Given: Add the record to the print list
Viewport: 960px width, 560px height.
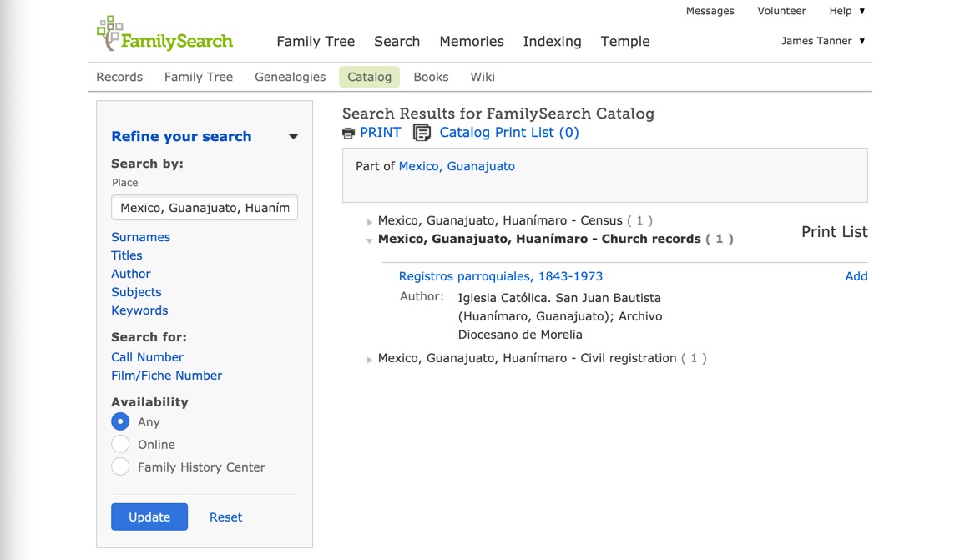Looking at the screenshot, I should [856, 276].
